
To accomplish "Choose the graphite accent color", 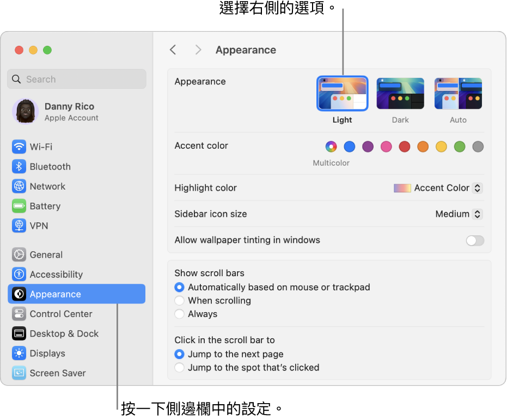I will click(478, 147).
